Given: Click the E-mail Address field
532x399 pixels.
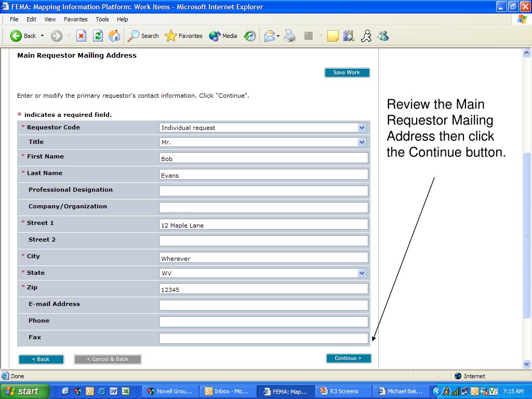Looking at the screenshot, I should pyautogui.click(x=263, y=305).
